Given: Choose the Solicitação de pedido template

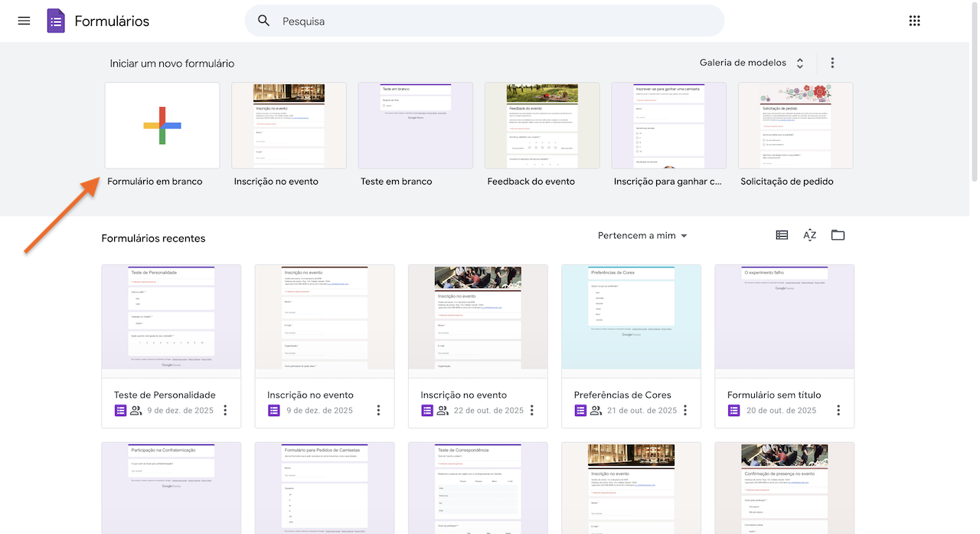Looking at the screenshot, I should tap(795, 126).
